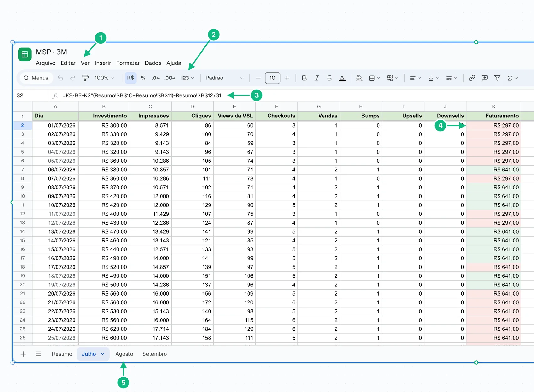
Task: Apply R$ currency format
Action: pos(131,78)
